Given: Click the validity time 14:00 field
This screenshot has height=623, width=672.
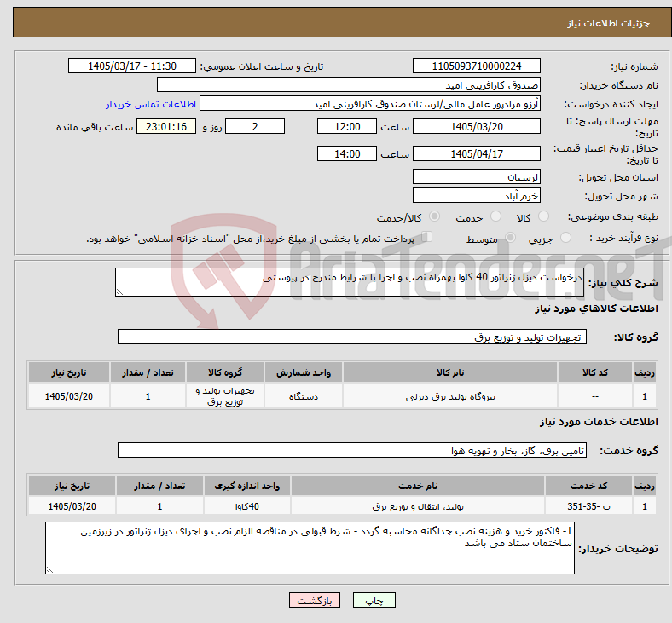Looking at the screenshot, I should pos(347,153).
